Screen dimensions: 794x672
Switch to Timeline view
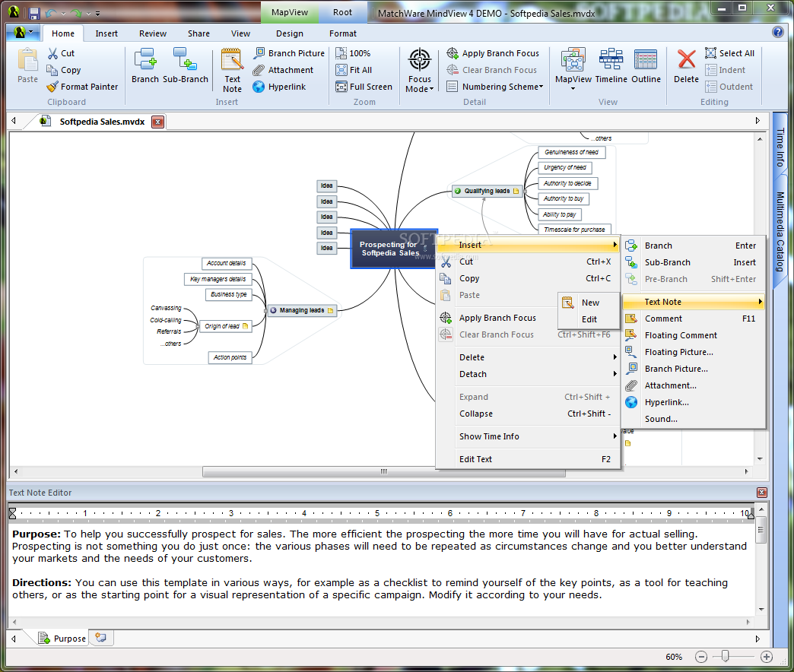611,66
